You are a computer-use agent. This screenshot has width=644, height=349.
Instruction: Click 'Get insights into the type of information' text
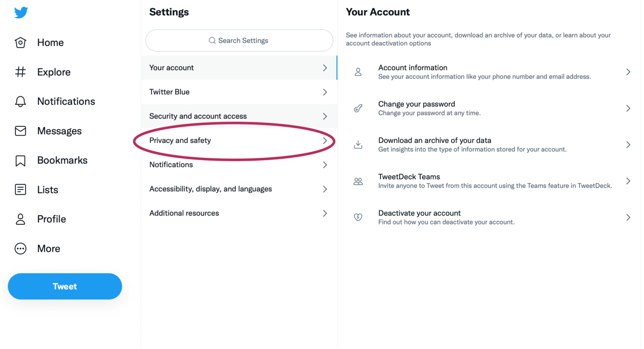[x=472, y=150]
